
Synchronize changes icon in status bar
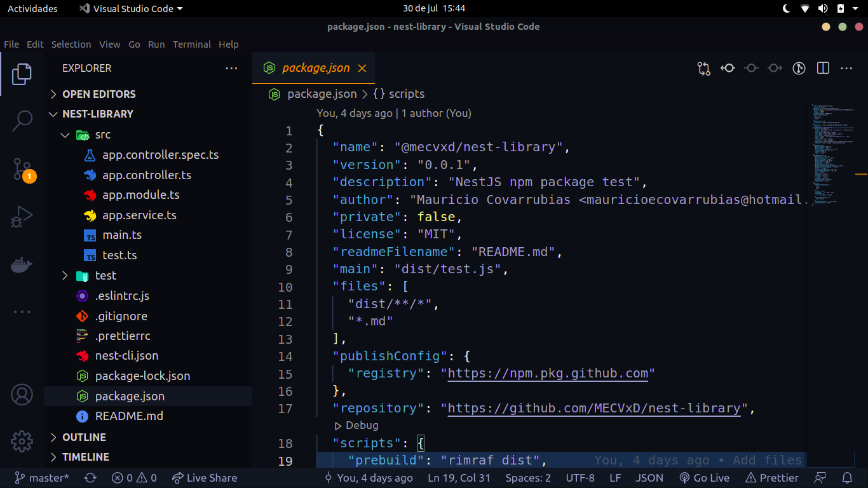[90, 478]
